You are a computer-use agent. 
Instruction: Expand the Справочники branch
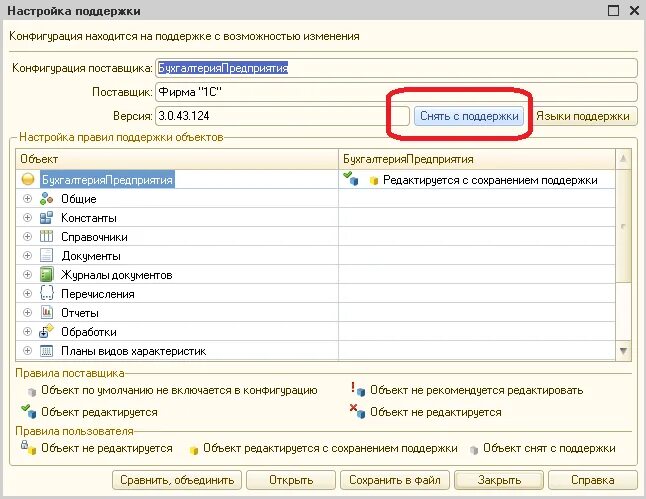27,237
